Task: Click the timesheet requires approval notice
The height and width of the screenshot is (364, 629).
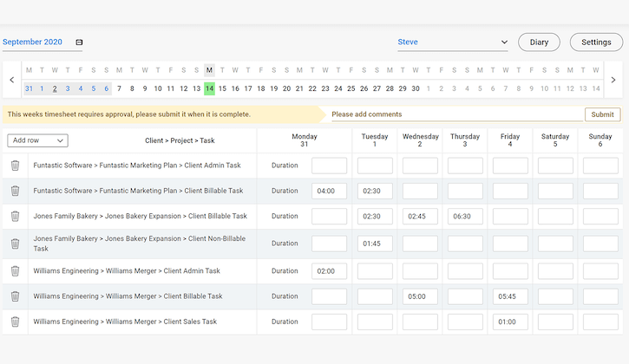Action: coord(128,114)
